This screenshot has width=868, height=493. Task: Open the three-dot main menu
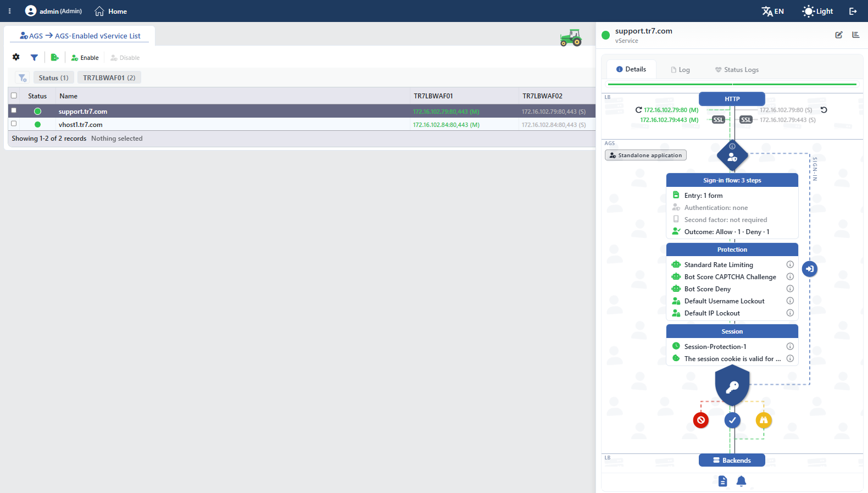(x=9, y=11)
